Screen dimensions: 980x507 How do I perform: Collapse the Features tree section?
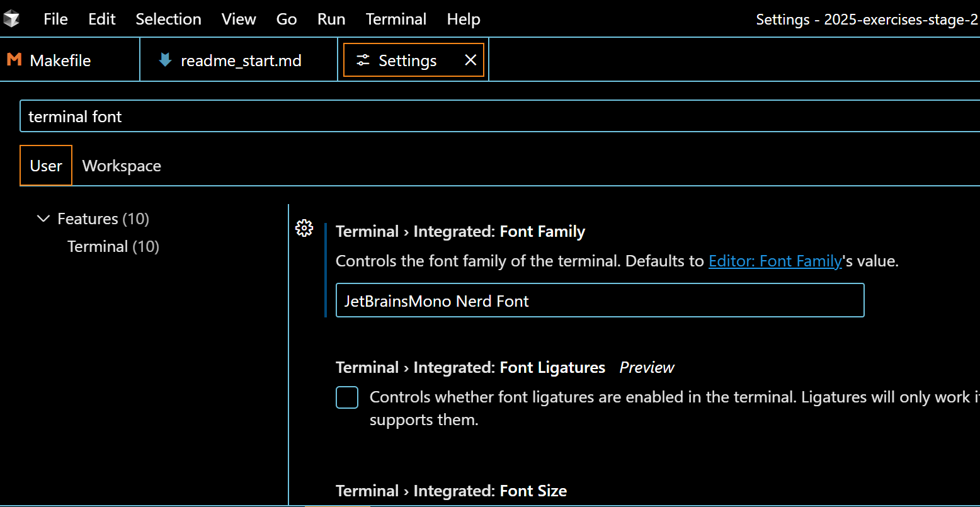click(43, 219)
